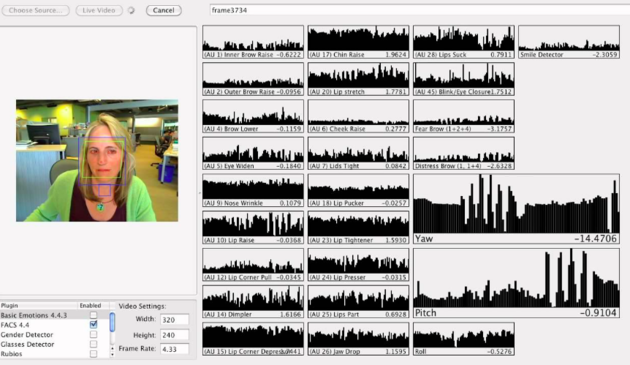Select the webcam video preview image

click(97, 160)
